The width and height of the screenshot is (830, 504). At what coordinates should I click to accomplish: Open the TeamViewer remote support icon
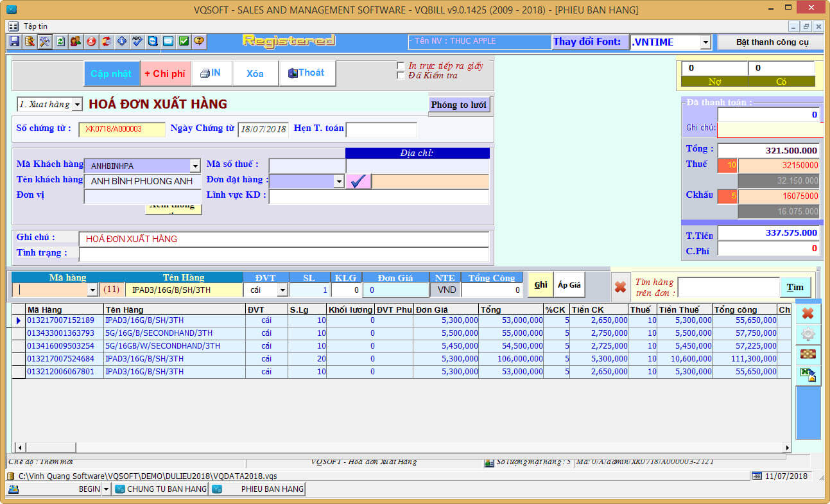click(x=153, y=41)
